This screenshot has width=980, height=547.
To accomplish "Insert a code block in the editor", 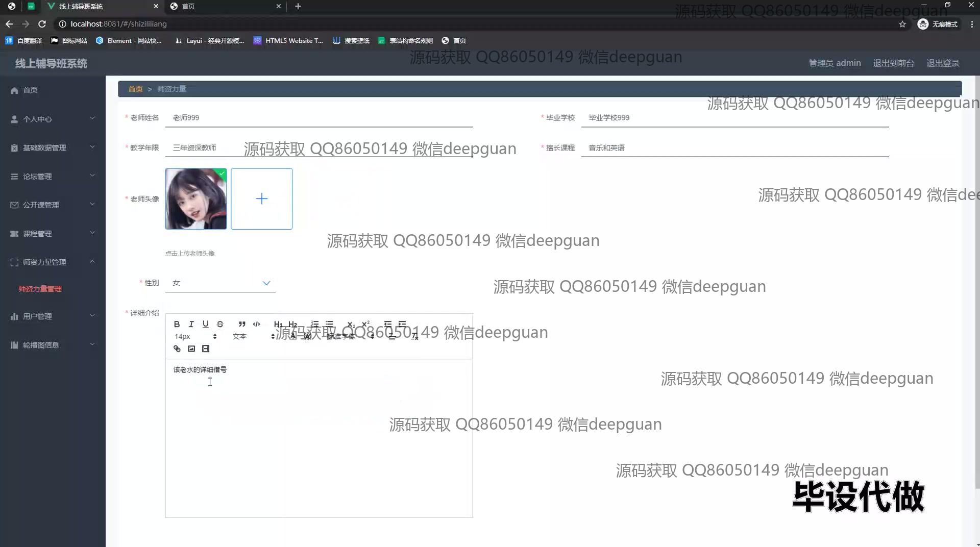I will (256, 324).
